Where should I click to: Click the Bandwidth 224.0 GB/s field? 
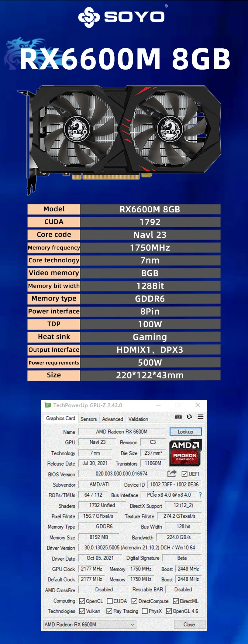point(179,537)
